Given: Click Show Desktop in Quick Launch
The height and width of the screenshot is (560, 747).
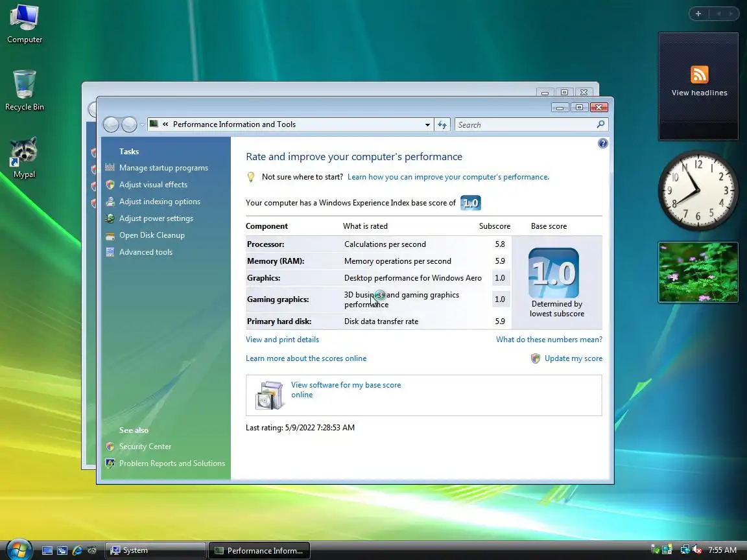Looking at the screenshot, I should [x=47, y=550].
